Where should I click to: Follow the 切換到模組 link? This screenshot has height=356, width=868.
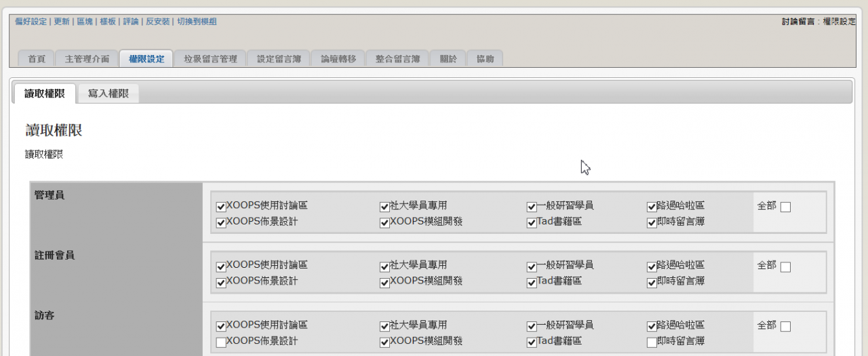[197, 22]
